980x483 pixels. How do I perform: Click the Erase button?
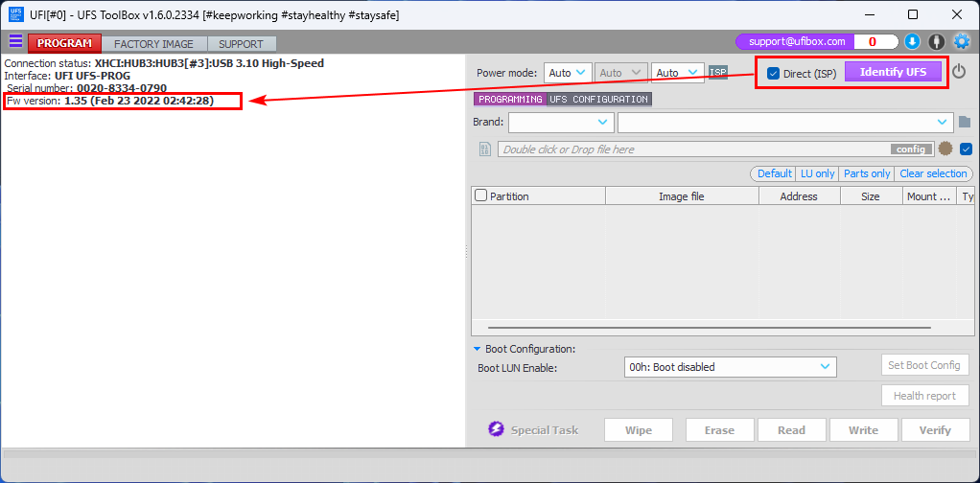[719, 430]
